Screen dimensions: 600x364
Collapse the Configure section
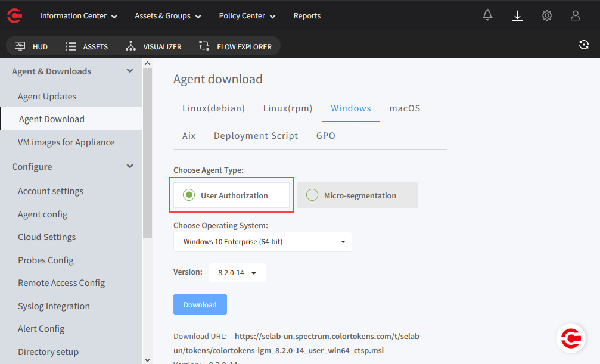point(130,166)
